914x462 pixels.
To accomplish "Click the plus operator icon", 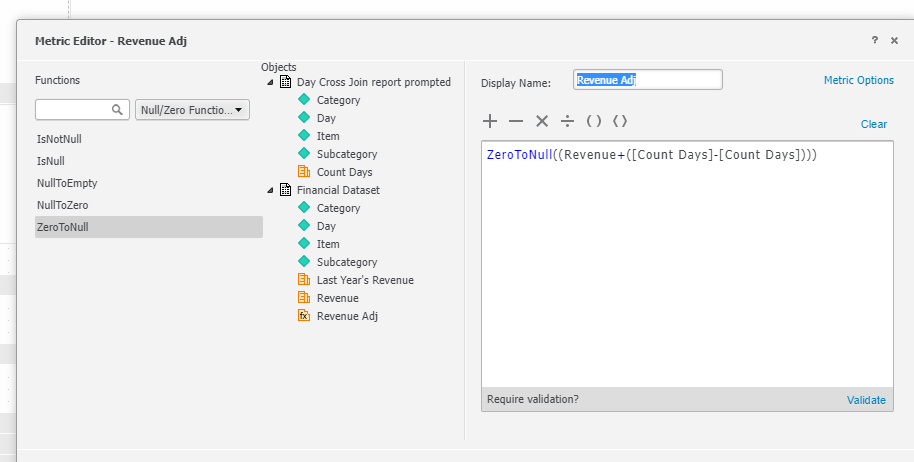I will 490,121.
